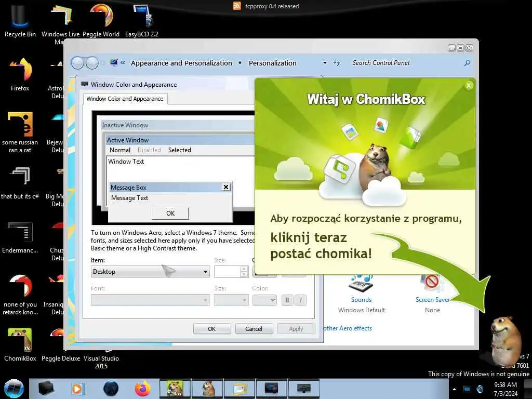This screenshot has height=399, width=532.
Task: Click the search magnifier icon
Action: (x=468, y=63)
